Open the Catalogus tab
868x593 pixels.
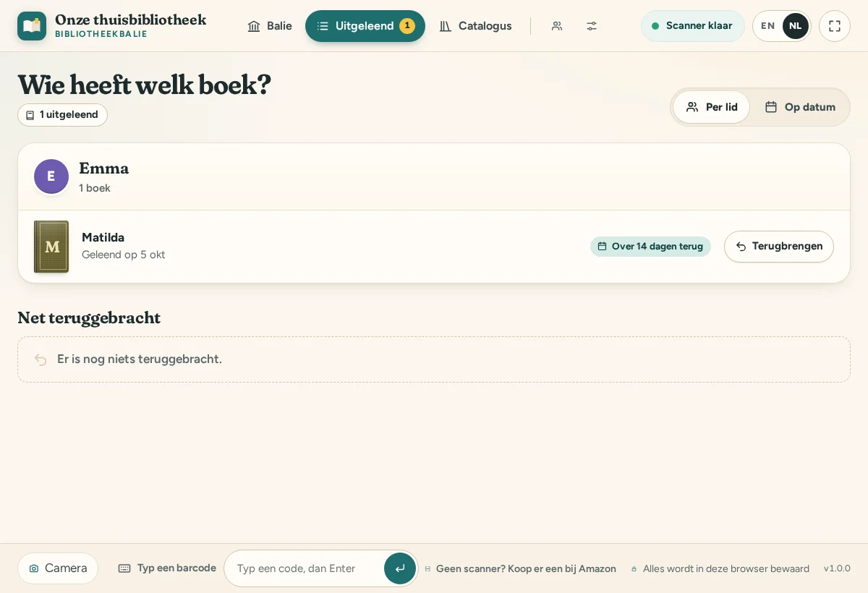tap(475, 26)
